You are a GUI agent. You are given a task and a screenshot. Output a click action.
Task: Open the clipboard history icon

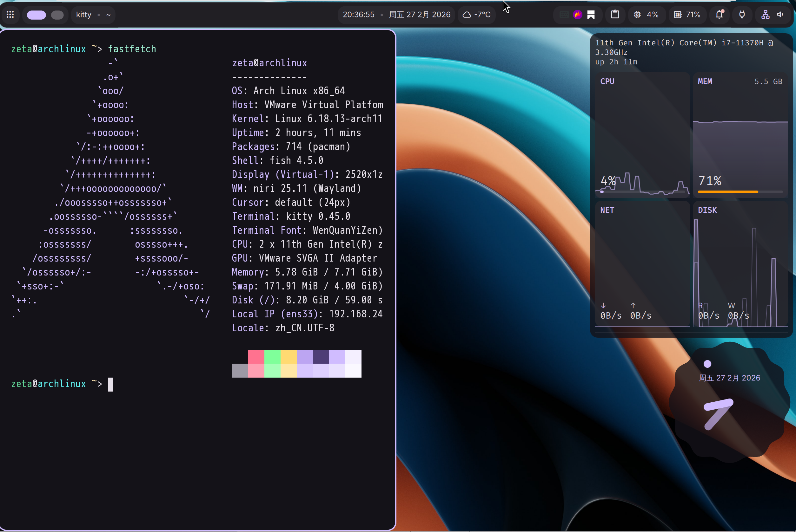click(615, 15)
